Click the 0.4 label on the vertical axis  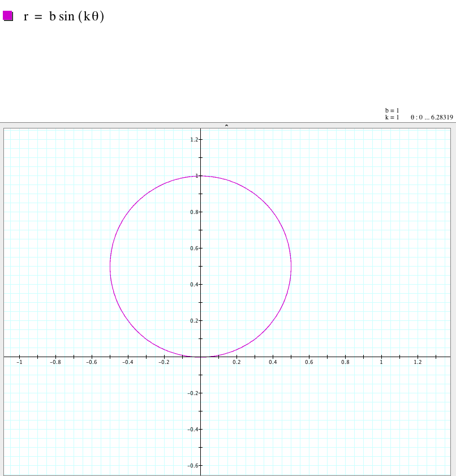[x=194, y=284]
